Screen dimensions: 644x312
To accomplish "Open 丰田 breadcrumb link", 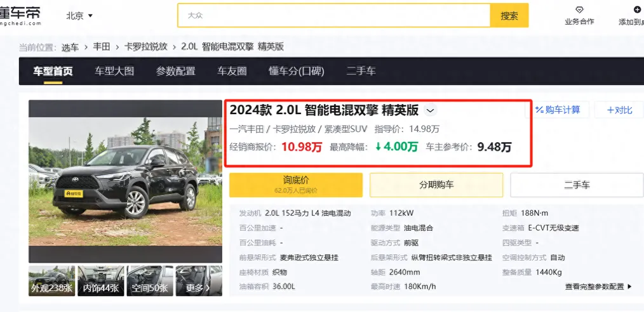I will pyautogui.click(x=102, y=47).
